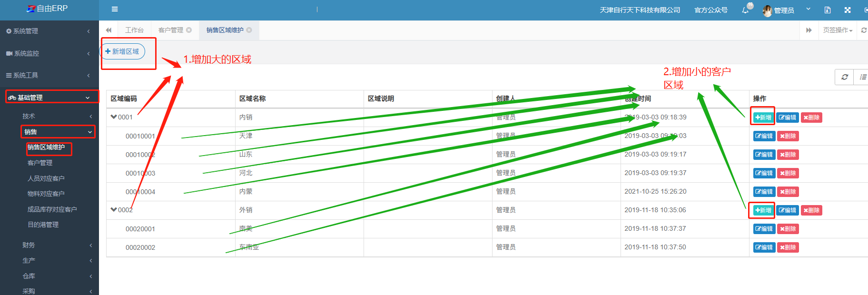868x295 pixels.
Task: Switch to the 工作台 tab
Action: click(x=134, y=30)
